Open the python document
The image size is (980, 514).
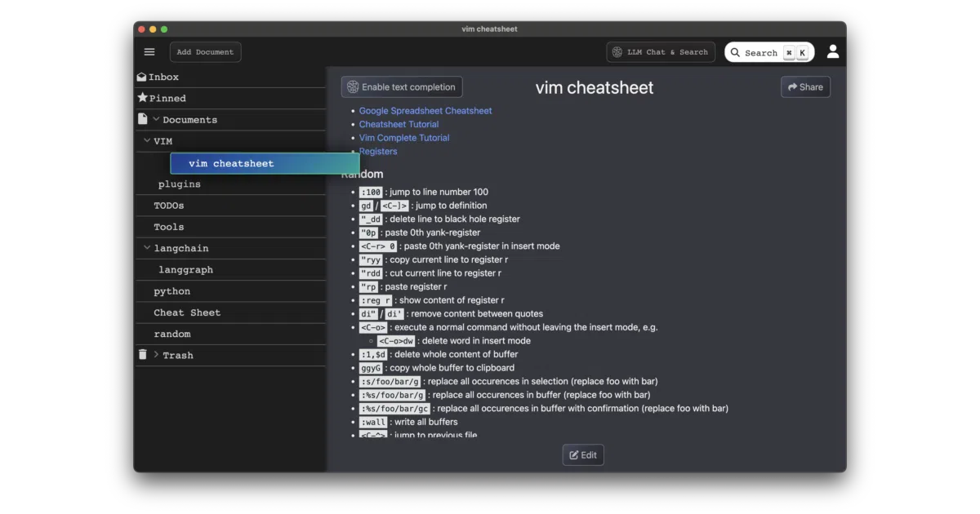172,291
